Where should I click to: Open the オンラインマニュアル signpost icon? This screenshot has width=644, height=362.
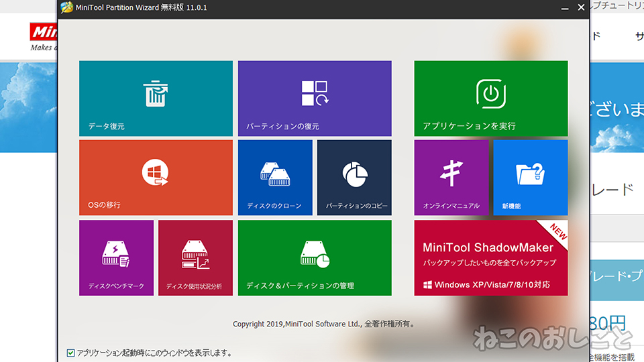pos(451,173)
